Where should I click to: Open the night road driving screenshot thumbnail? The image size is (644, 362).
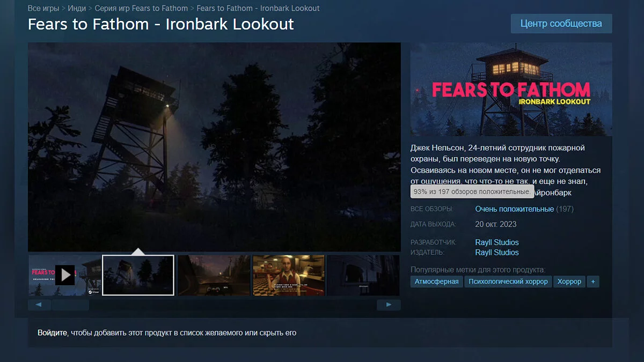pyautogui.click(x=214, y=275)
